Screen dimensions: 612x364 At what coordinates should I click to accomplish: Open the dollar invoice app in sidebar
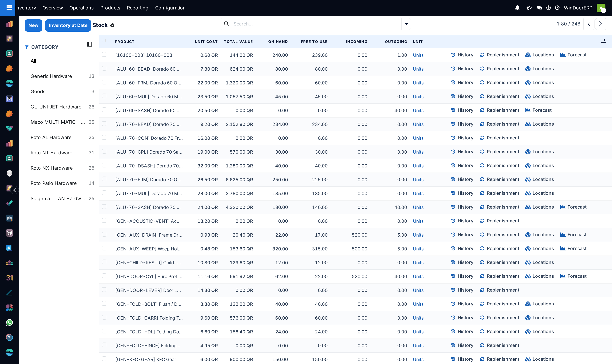9,248
